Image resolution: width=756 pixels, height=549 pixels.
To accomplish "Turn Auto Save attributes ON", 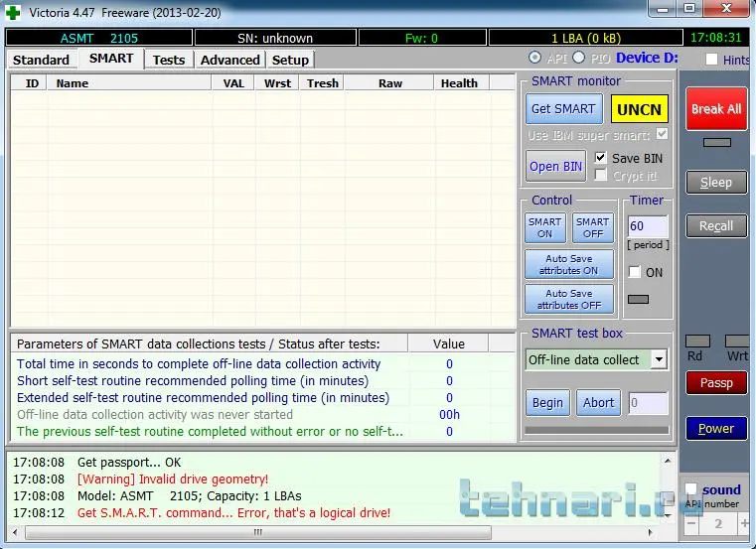I will (x=569, y=265).
